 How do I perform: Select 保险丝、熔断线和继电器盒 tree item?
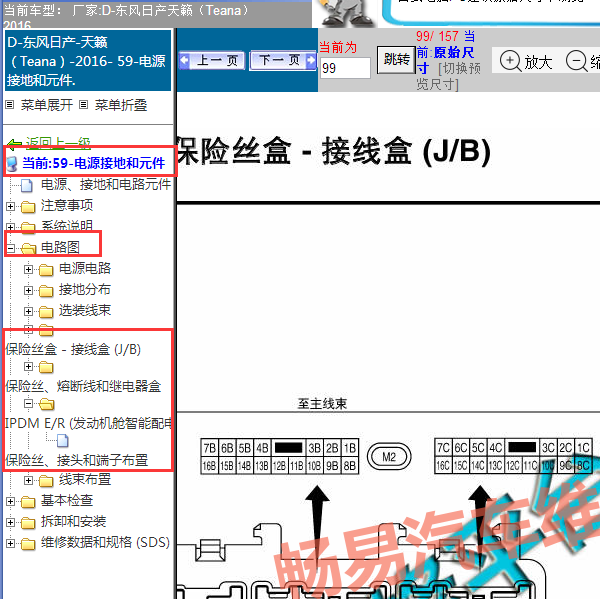tap(83, 386)
